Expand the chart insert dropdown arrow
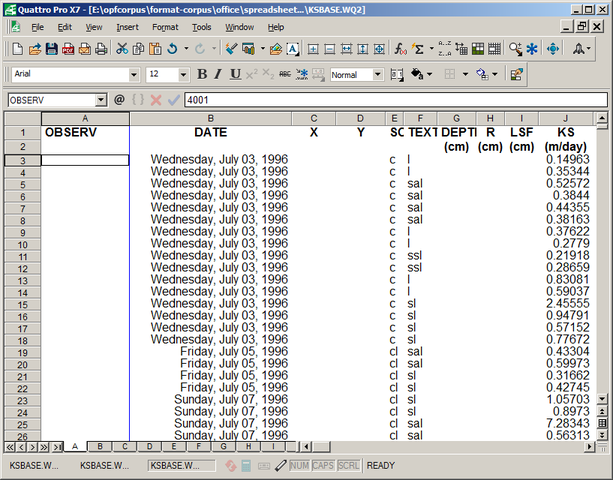This screenshot has width=613, height=480. point(263,49)
